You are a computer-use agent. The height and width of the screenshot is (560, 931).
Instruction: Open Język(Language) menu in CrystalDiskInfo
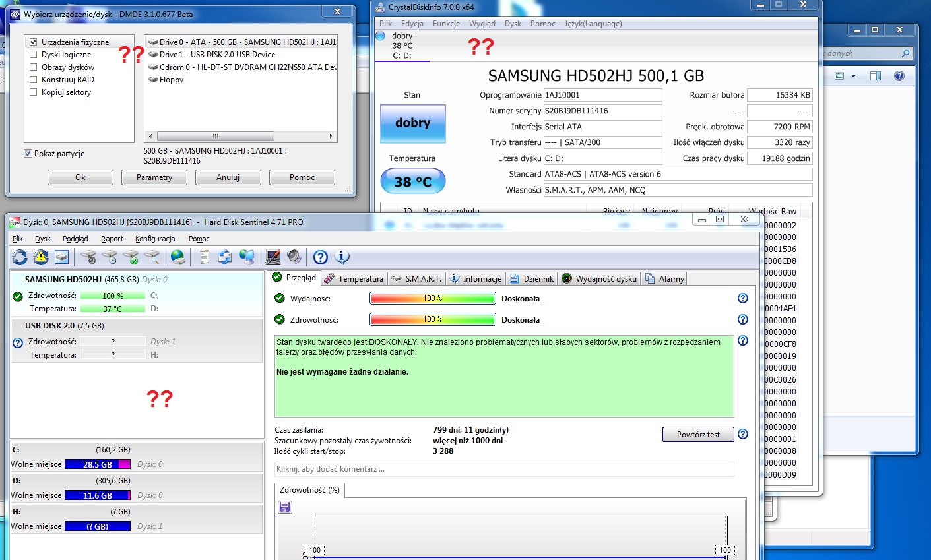pos(593,24)
